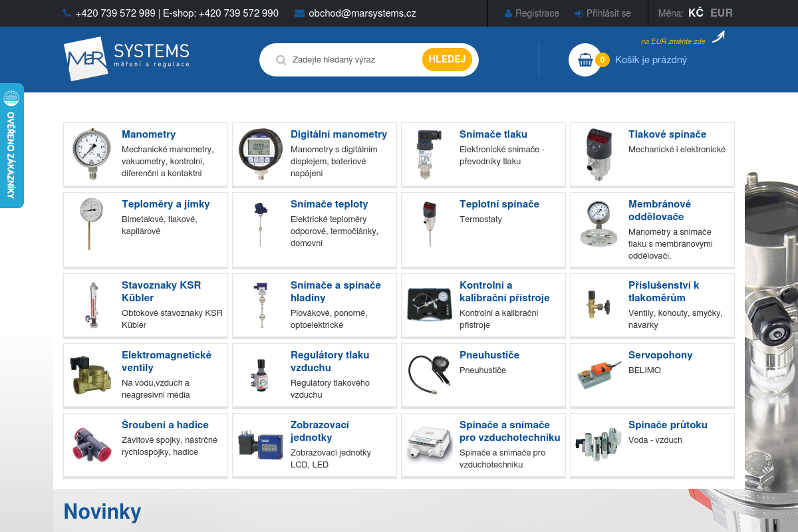This screenshot has height=532, width=798.
Task: Open the 'Digitální manometry' category
Action: (338, 134)
